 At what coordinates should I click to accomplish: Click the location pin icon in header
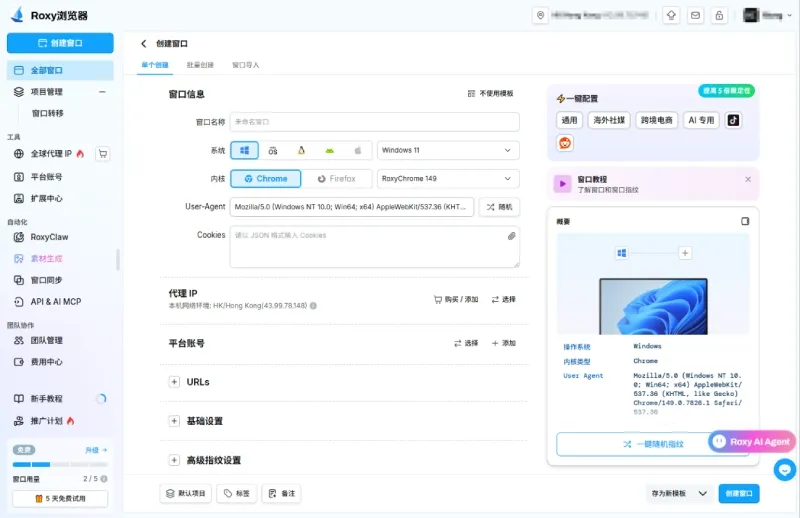[x=540, y=15]
